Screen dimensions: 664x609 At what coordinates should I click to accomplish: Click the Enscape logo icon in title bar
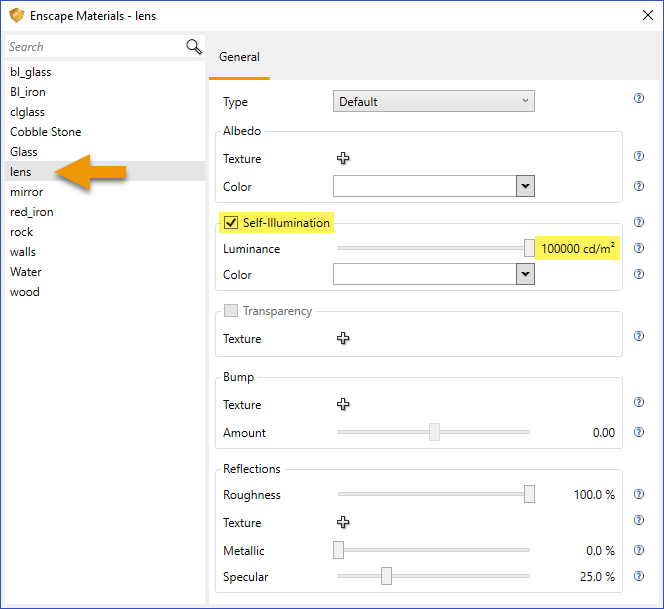click(x=17, y=16)
